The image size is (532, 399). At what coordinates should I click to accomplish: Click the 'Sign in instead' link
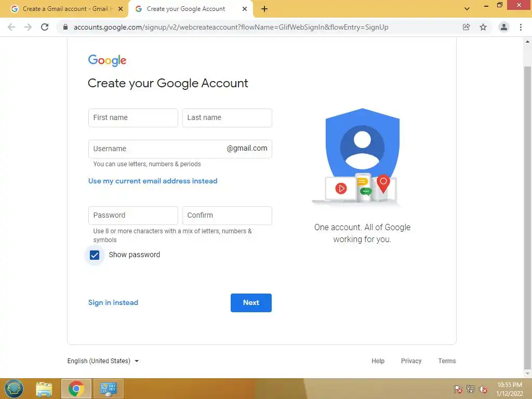click(x=113, y=302)
